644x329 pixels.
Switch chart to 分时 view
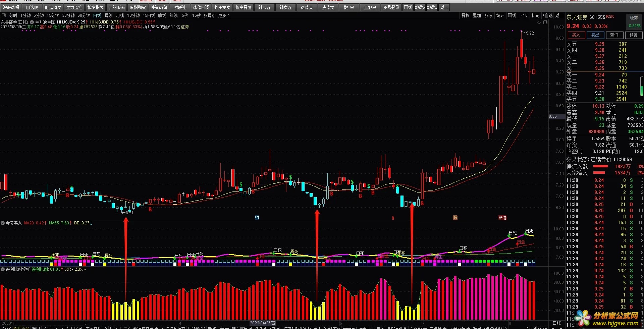(x=13, y=15)
